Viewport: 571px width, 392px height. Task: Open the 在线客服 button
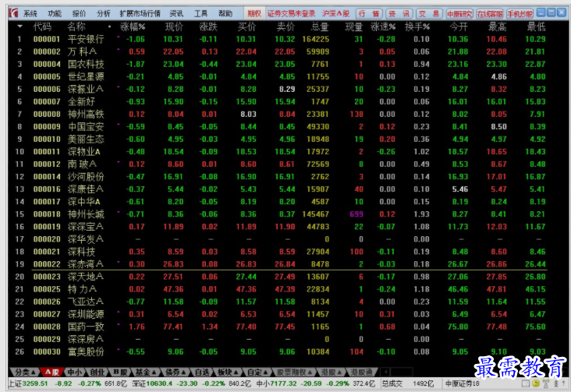coord(490,14)
